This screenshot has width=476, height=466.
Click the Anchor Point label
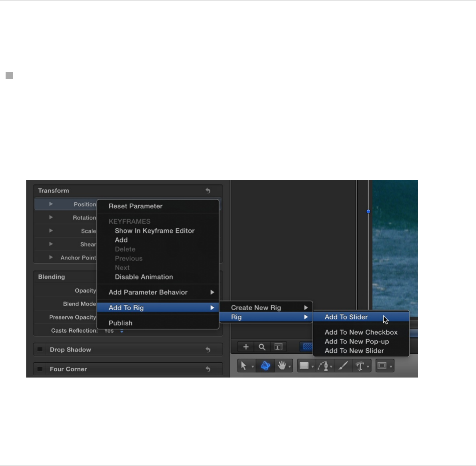[78, 258]
